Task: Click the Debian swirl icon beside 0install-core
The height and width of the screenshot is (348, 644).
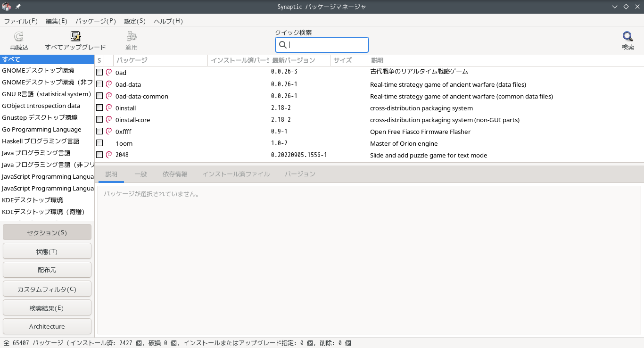Action: click(109, 119)
